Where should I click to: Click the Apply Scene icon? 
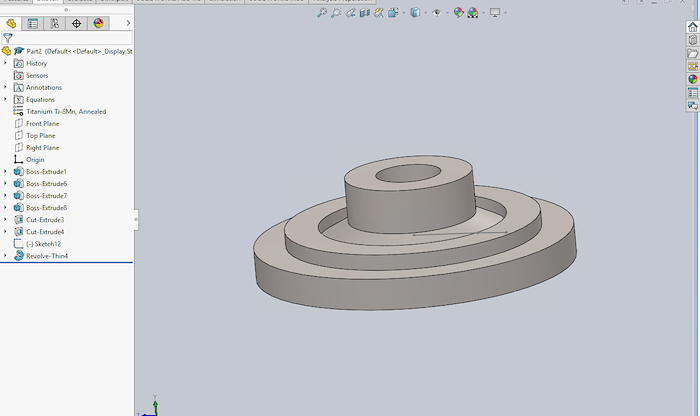pos(473,13)
